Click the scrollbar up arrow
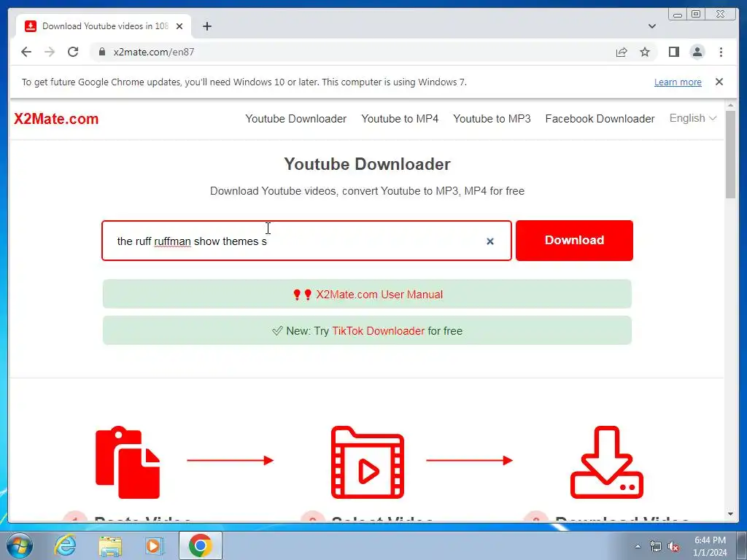This screenshot has width=747, height=560. click(x=730, y=105)
